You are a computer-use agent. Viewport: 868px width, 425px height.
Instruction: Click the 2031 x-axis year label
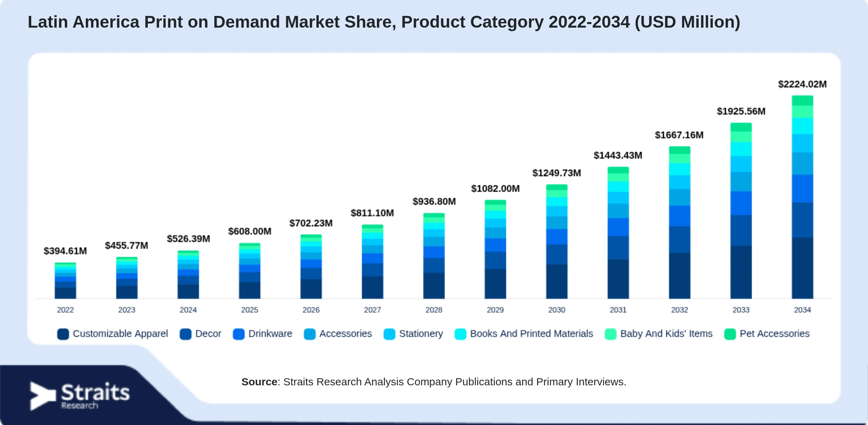pos(618,310)
